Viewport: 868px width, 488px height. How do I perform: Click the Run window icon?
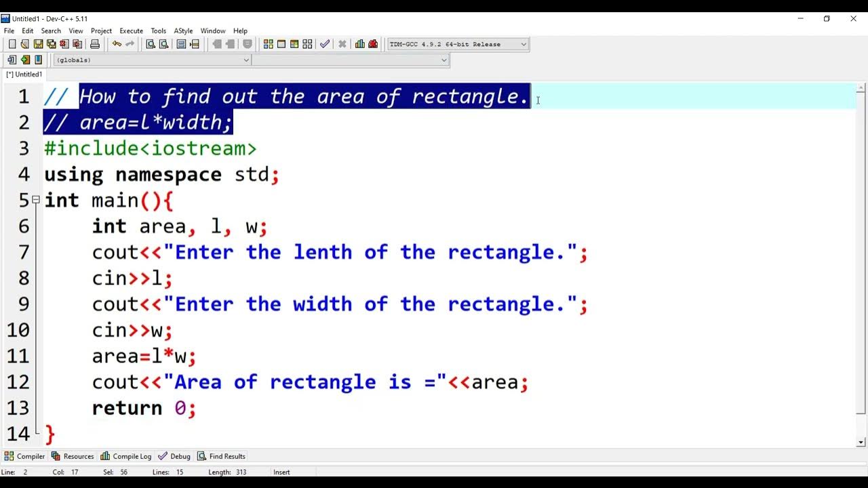[x=281, y=44]
